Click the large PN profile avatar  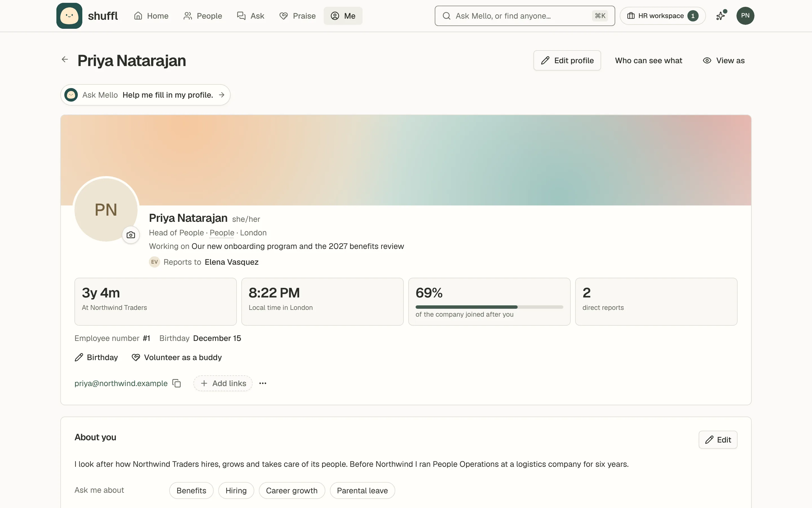tap(106, 210)
